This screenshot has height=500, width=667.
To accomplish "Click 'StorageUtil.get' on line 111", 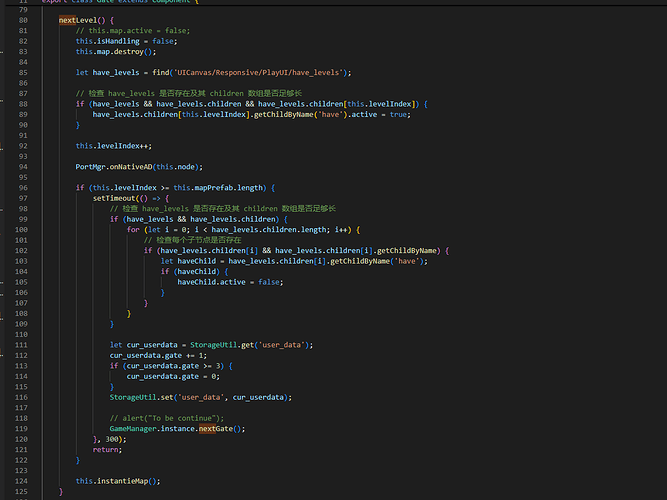I will [x=222, y=345].
